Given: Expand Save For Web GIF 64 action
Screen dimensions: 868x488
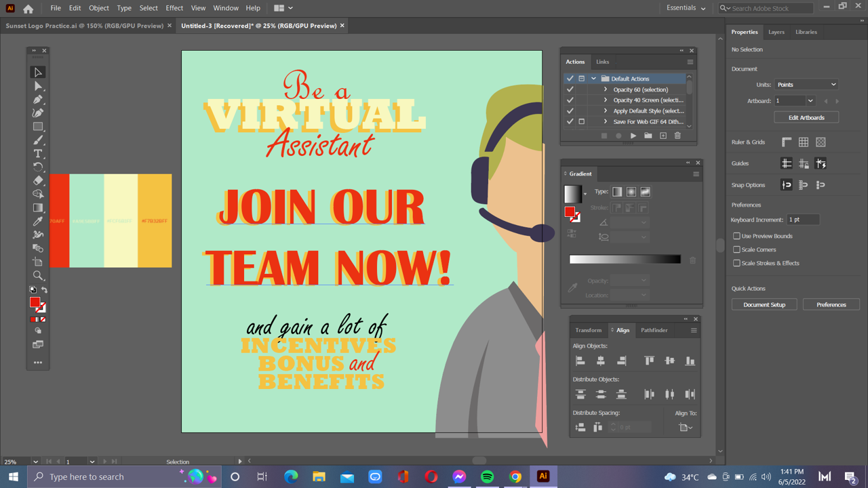Looking at the screenshot, I should click(606, 121).
